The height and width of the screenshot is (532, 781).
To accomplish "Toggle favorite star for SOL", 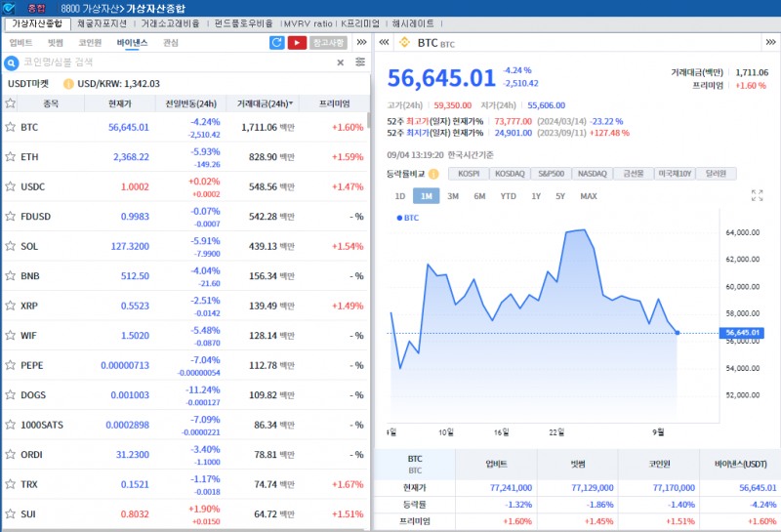I will point(11,246).
